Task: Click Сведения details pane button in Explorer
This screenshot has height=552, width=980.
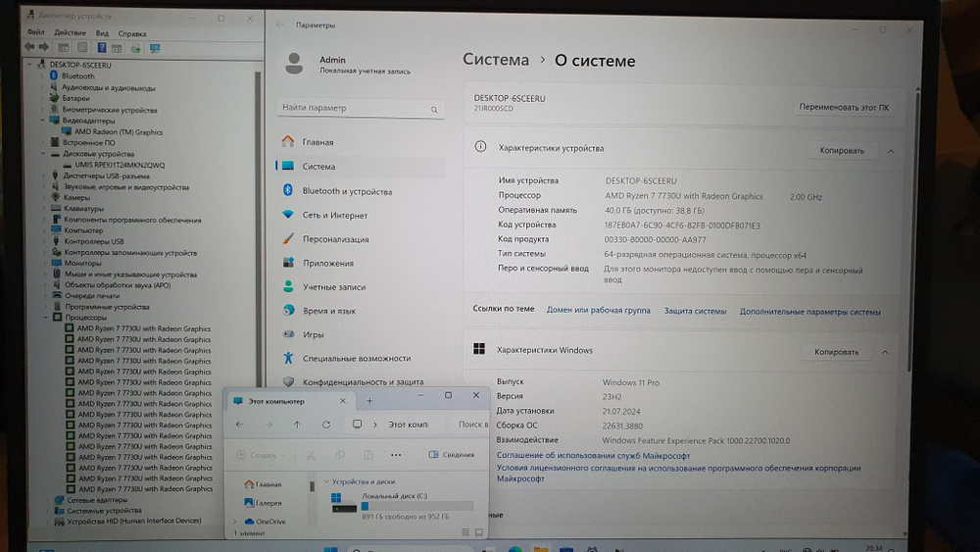Action: pos(451,455)
